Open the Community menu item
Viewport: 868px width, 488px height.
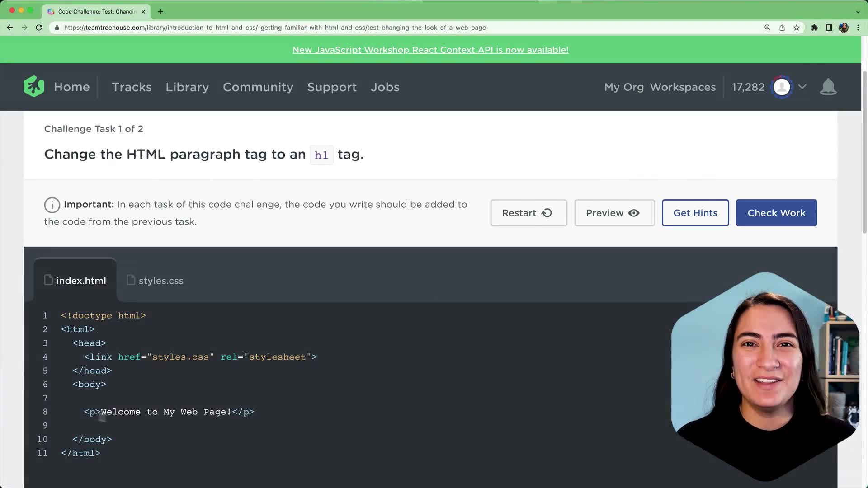coord(258,87)
